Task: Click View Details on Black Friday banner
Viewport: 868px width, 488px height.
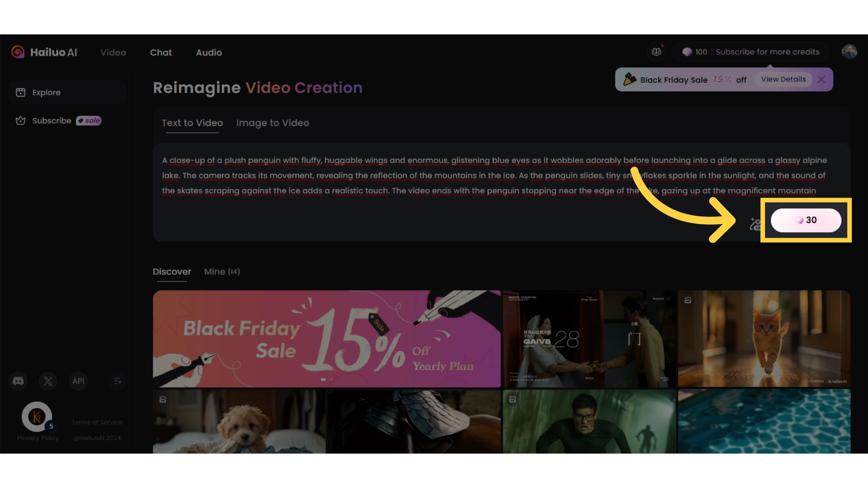Action: (x=783, y=79)
